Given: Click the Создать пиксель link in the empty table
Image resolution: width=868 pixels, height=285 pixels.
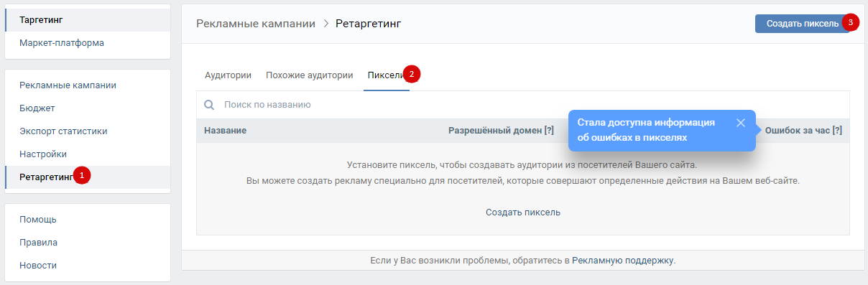Looking at the screenshot, I should [523, 212].
